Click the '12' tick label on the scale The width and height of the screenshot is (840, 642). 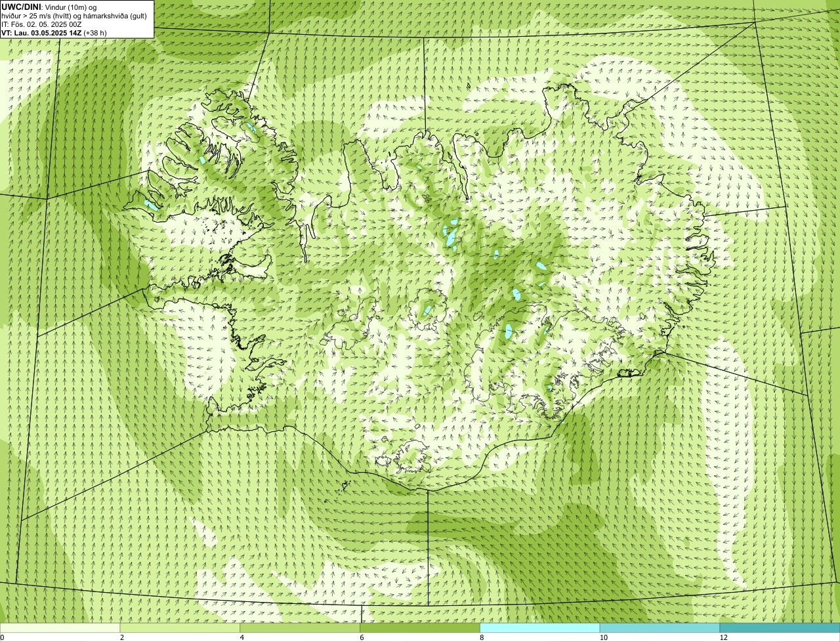tap(723, 637)
